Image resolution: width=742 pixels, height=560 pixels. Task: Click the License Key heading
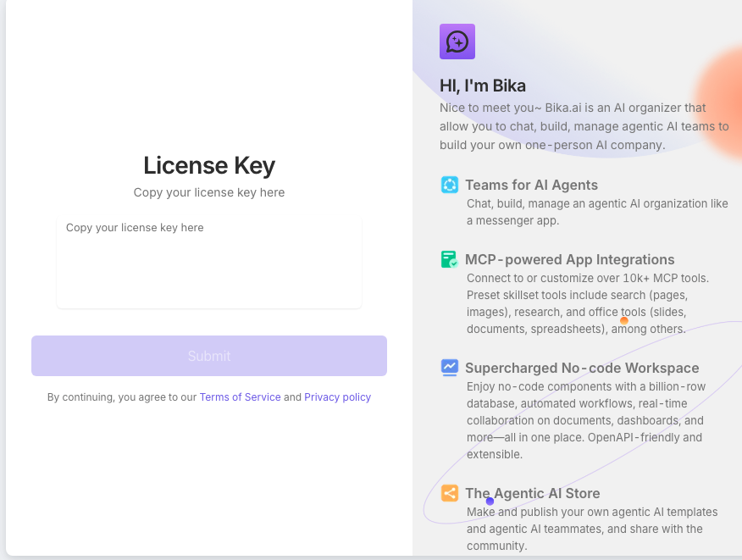tap(209, 166)
